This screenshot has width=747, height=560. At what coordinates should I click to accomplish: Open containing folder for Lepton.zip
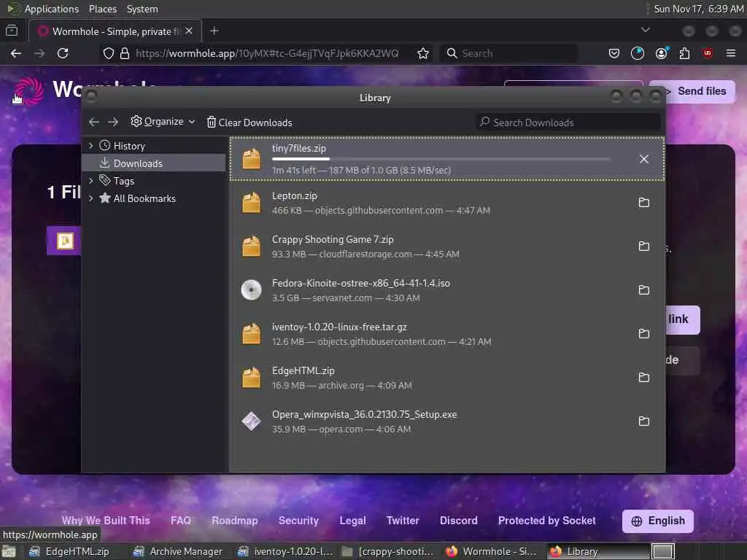(643, 203)
